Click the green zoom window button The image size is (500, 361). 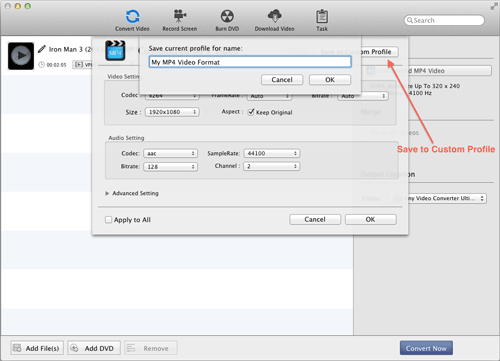[x=28, y=6]
